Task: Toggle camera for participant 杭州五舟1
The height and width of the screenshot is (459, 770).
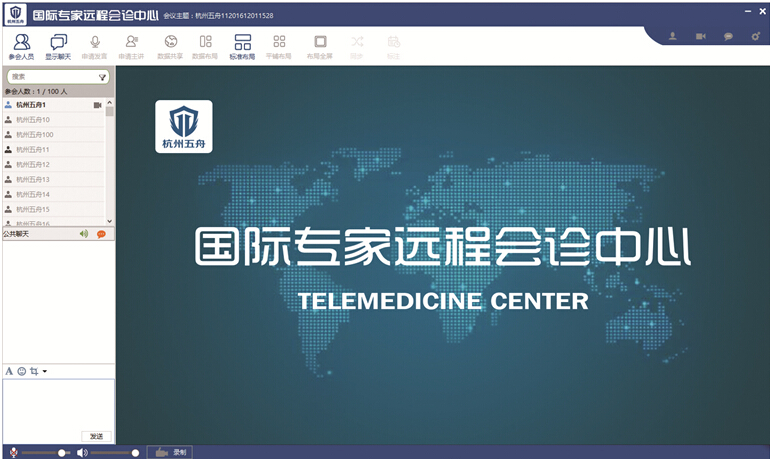Action: point(98,105)
